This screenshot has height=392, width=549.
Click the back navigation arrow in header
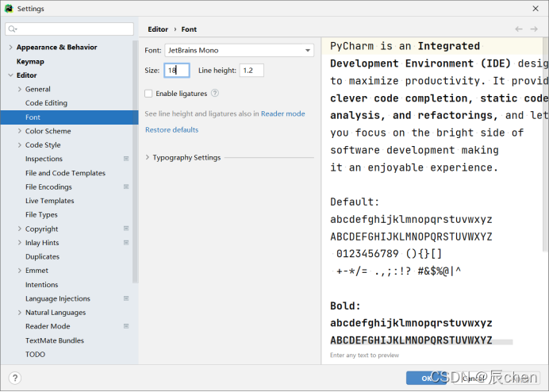(x=519, y=29)
